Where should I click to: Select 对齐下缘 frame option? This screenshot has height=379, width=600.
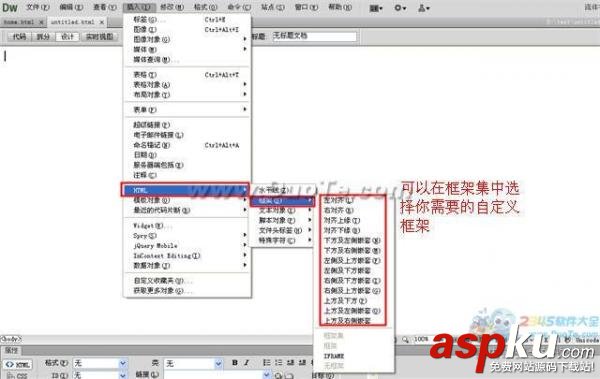click(353, 230)
